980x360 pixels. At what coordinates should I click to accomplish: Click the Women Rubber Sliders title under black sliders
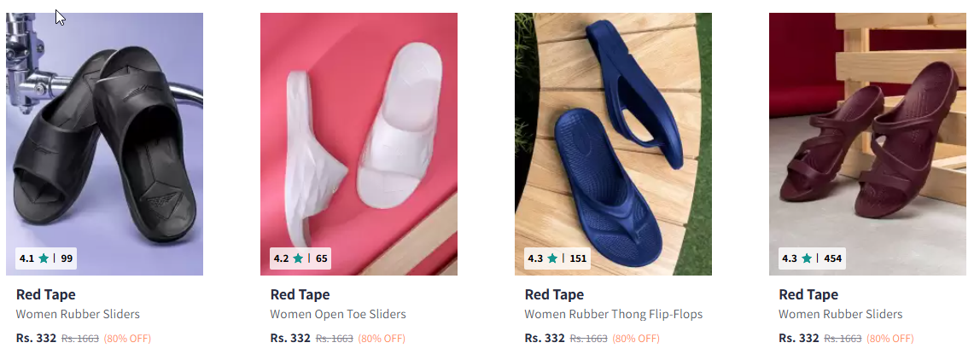[x=79, y=315]
